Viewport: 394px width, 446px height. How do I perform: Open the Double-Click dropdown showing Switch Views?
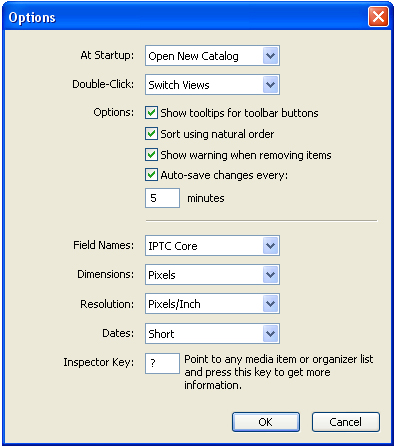click(212, 85)
